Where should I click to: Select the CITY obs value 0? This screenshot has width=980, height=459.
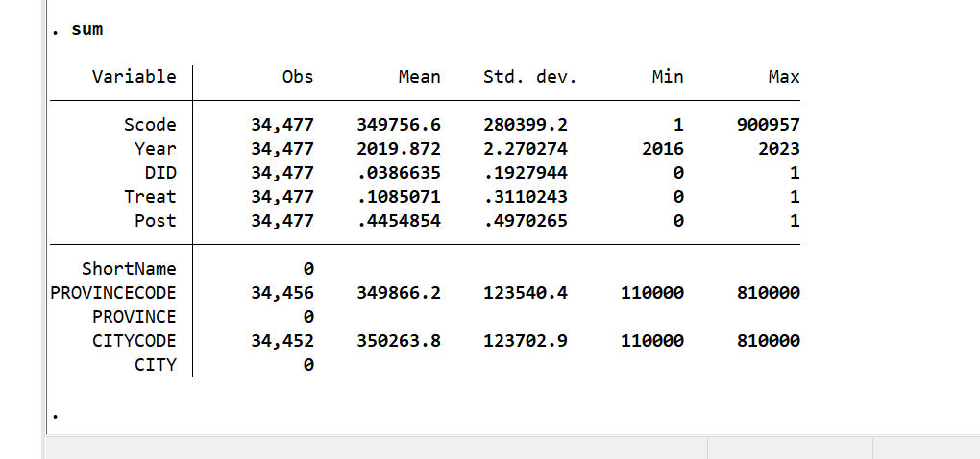tap(308, 365)
